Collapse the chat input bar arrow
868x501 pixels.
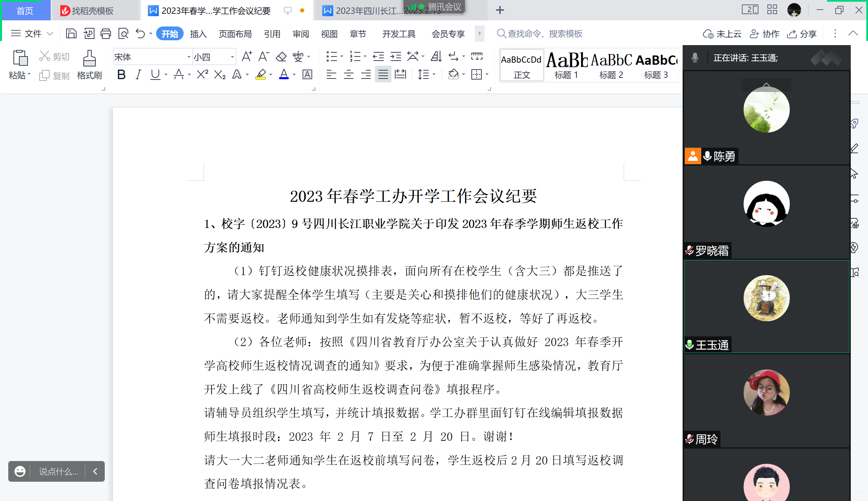(95, 471)
